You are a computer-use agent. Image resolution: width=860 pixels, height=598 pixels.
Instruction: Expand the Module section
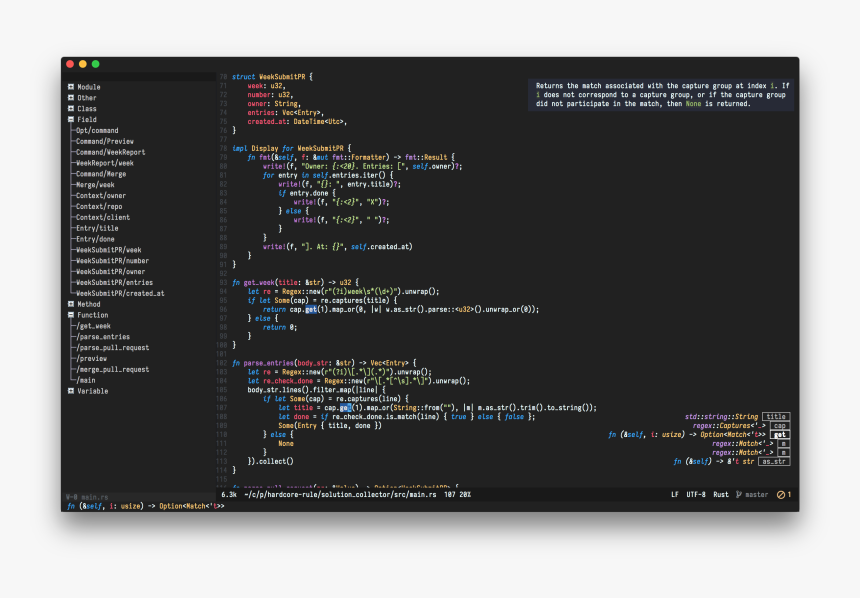coord(70,87)
